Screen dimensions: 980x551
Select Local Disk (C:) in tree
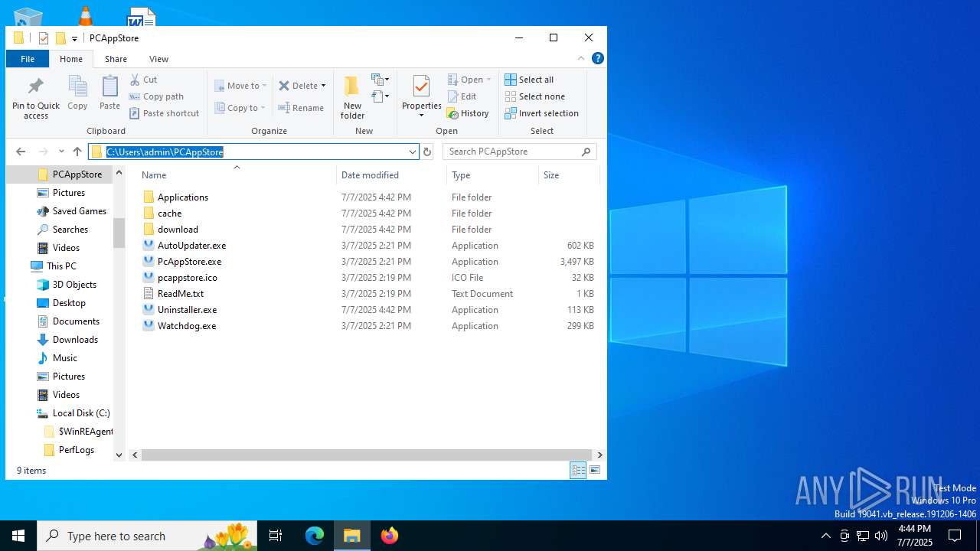coord(81,413)
